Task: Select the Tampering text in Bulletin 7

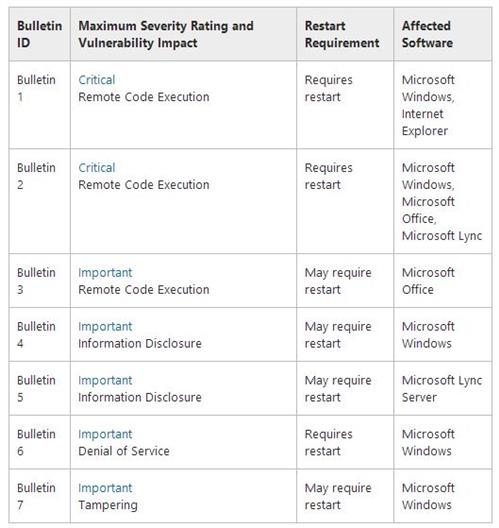Action: (x=108, y=505)
